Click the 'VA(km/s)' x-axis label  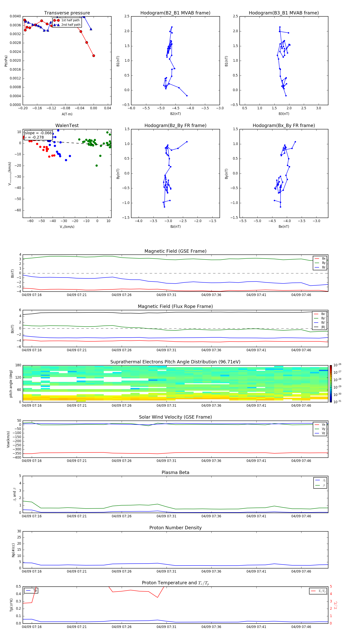[67, 227]
